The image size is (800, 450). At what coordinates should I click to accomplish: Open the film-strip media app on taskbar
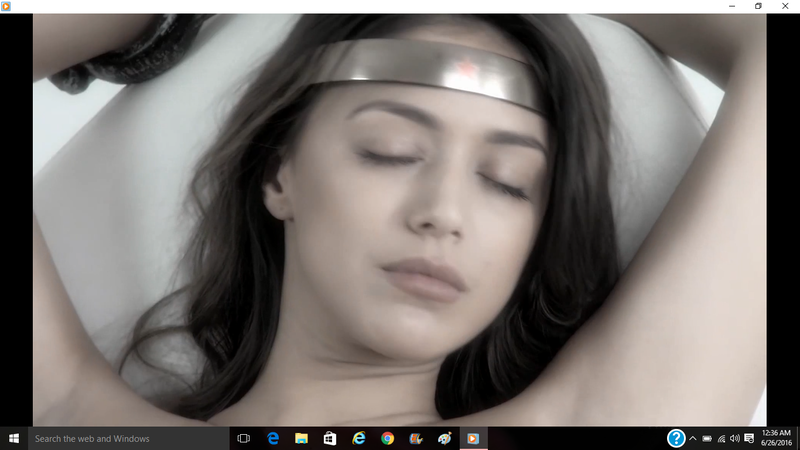(416, 438)
